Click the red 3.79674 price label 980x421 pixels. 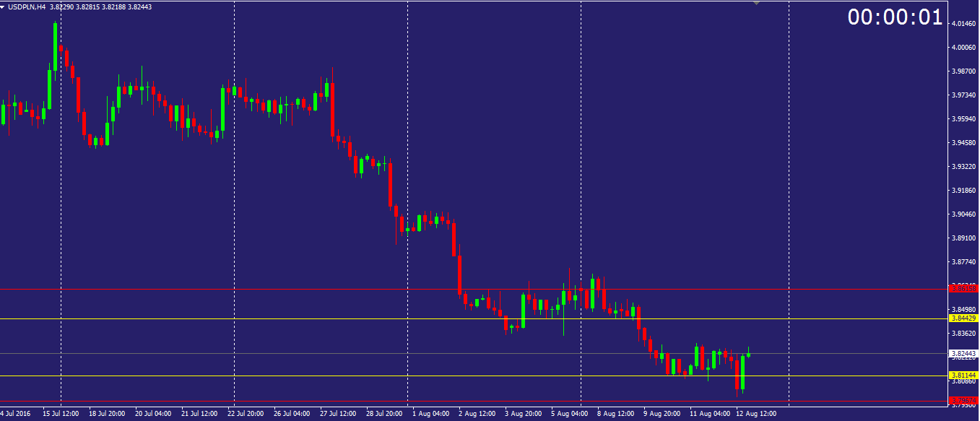963,400
